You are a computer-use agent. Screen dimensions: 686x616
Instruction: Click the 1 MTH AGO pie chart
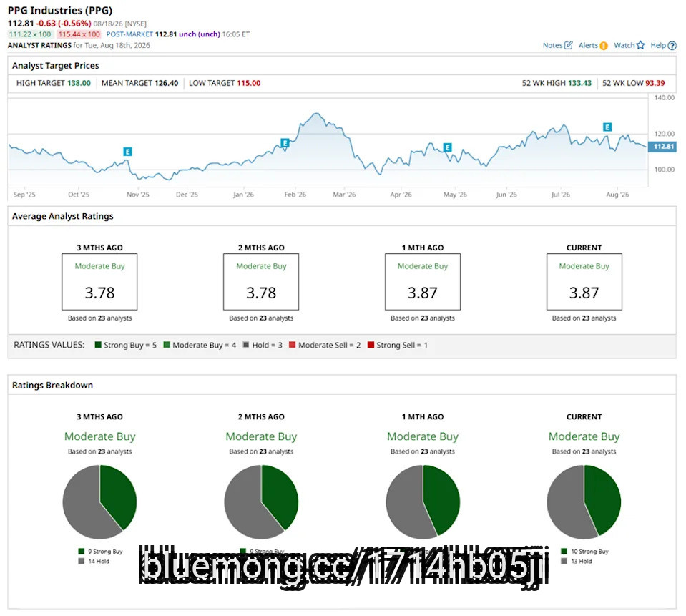click(x=423, y=502)
